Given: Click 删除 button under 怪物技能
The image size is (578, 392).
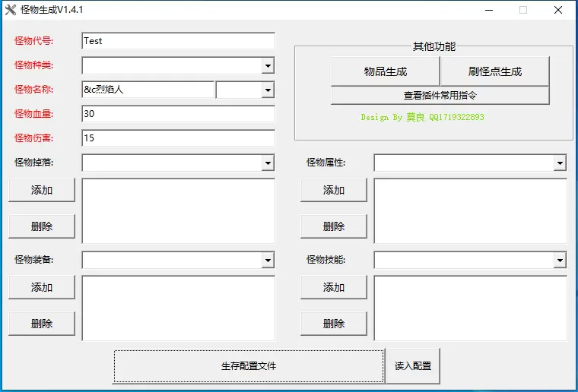Looking at the screenshot, I should [x=334, y=324].
